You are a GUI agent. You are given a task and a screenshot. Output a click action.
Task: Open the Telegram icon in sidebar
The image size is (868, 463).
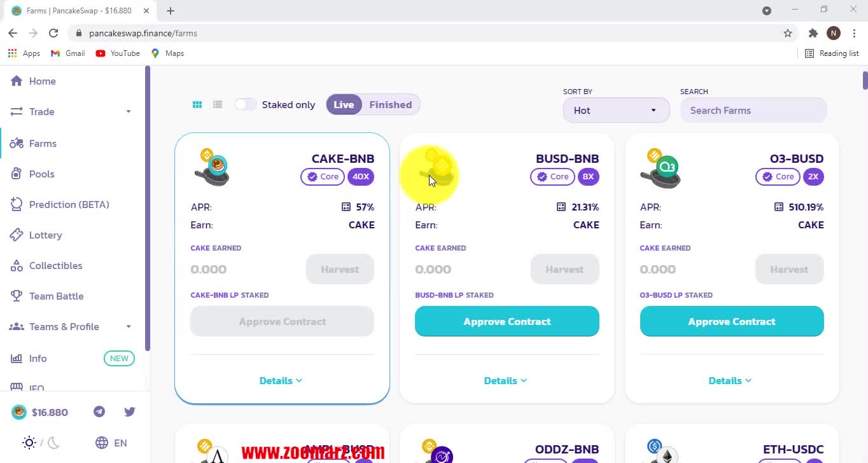click(x=99, y=411)
